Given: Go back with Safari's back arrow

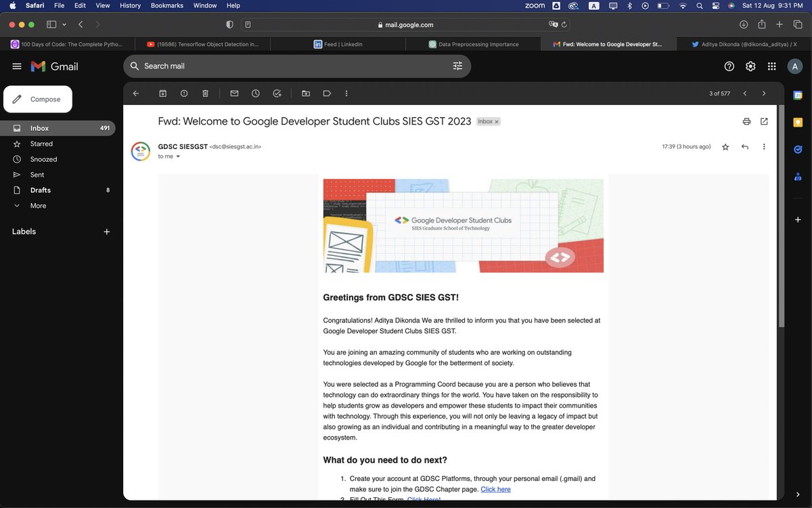Looking at the screenshot, I should click(81, 24).
